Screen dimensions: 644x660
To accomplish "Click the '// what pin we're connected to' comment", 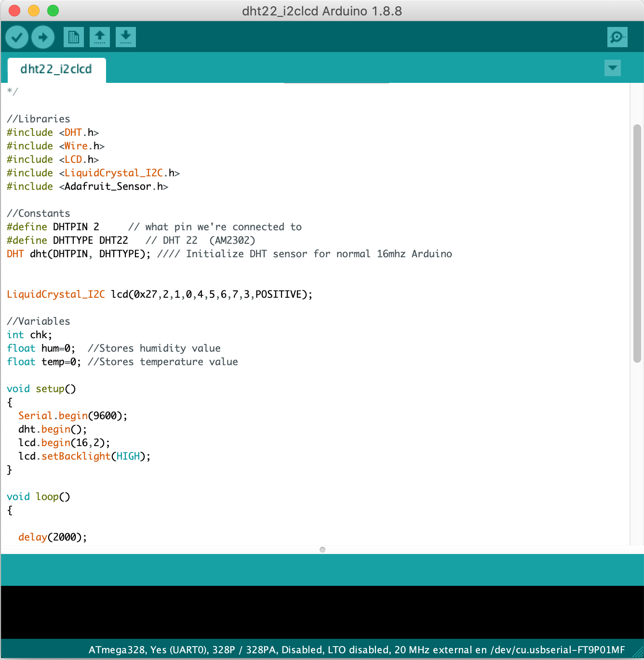I will coord(215,227).
